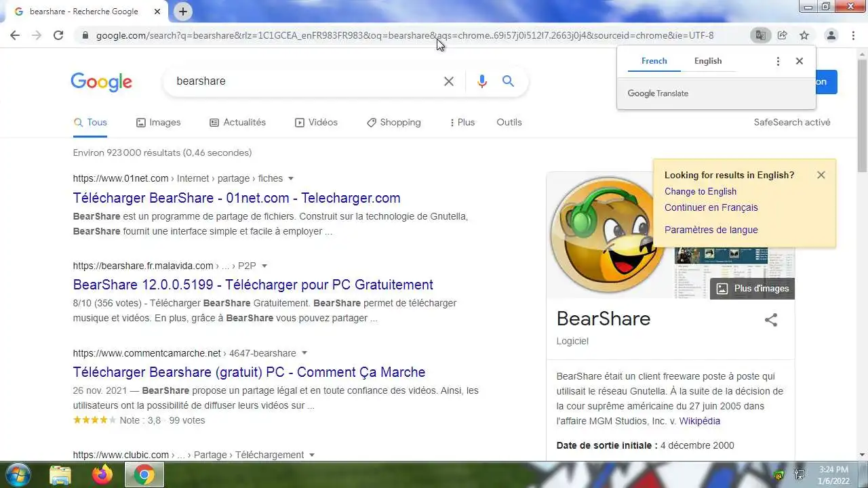Bookmark this page with the star icon
Viewport: 868px width, 488px height.
pyautogui.click(x=804, y=35)
